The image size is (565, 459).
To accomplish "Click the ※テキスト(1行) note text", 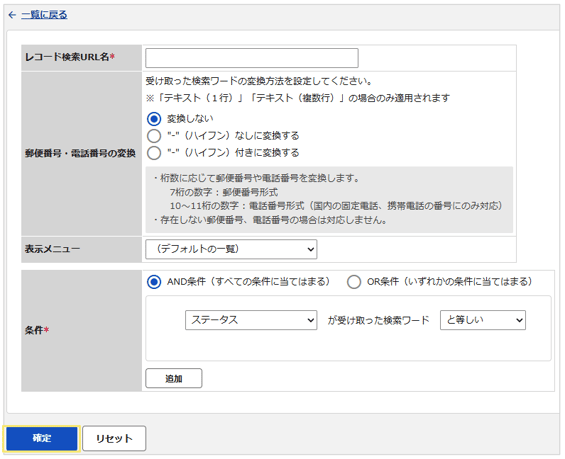I will pos(298,98).
